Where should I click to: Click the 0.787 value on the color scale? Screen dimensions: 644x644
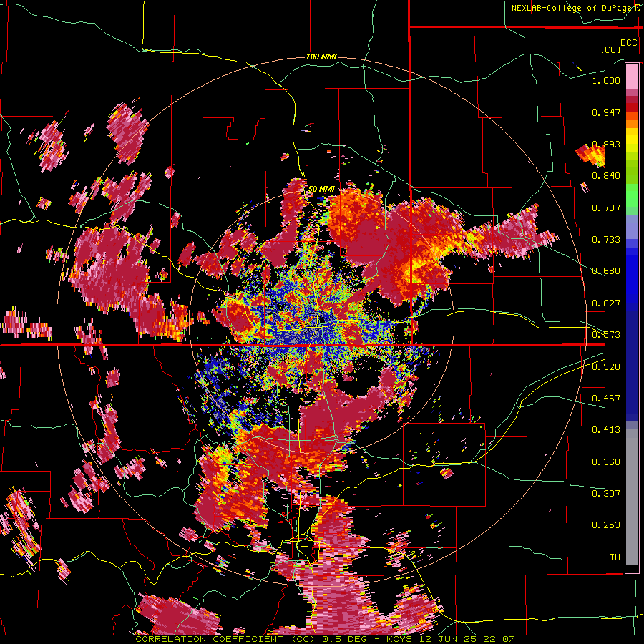pyautogui.click(x=606, y=208)
